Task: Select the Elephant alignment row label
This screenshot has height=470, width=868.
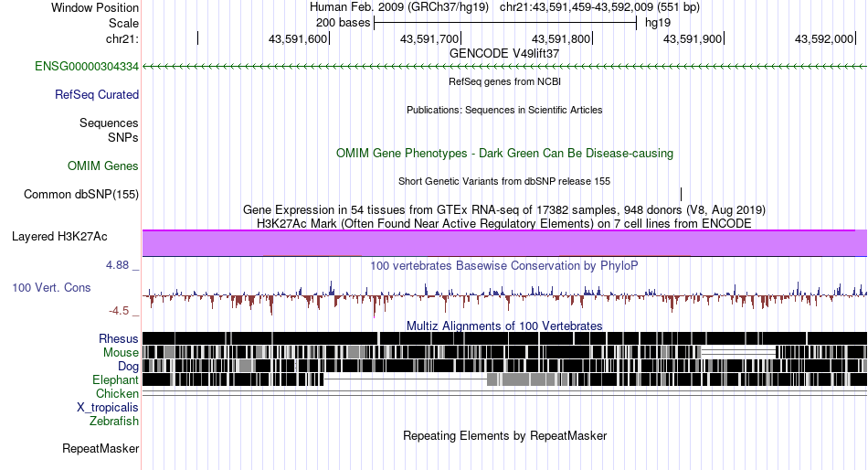Action: point(115,380)
